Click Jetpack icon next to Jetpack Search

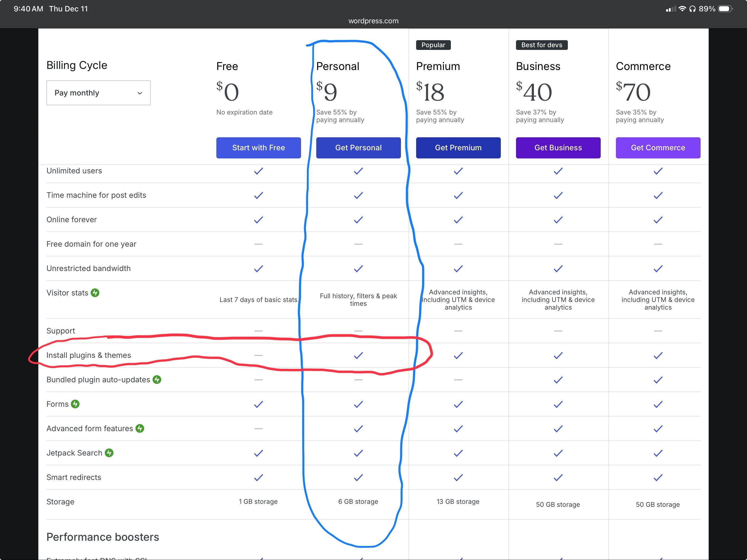tap(109, 453)
